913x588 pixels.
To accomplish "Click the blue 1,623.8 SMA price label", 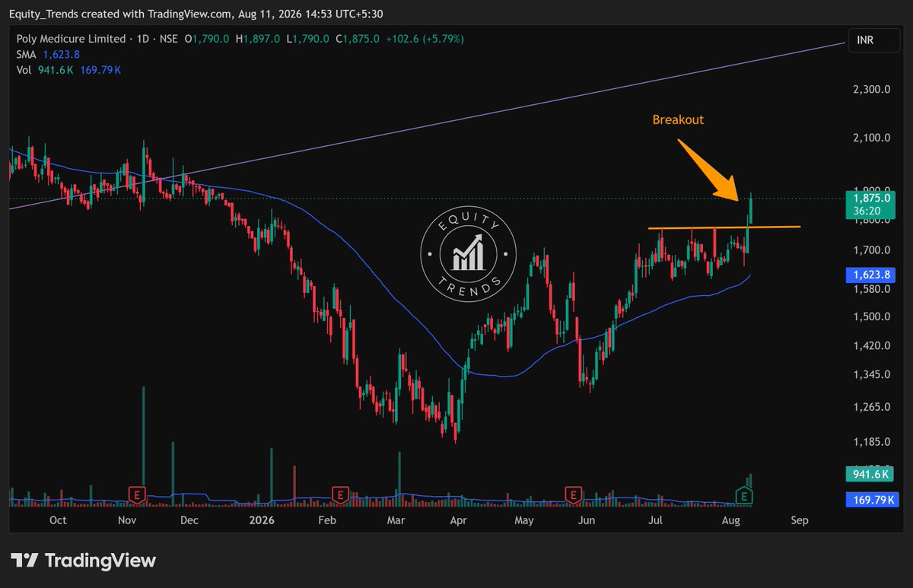I will point(872,274).
